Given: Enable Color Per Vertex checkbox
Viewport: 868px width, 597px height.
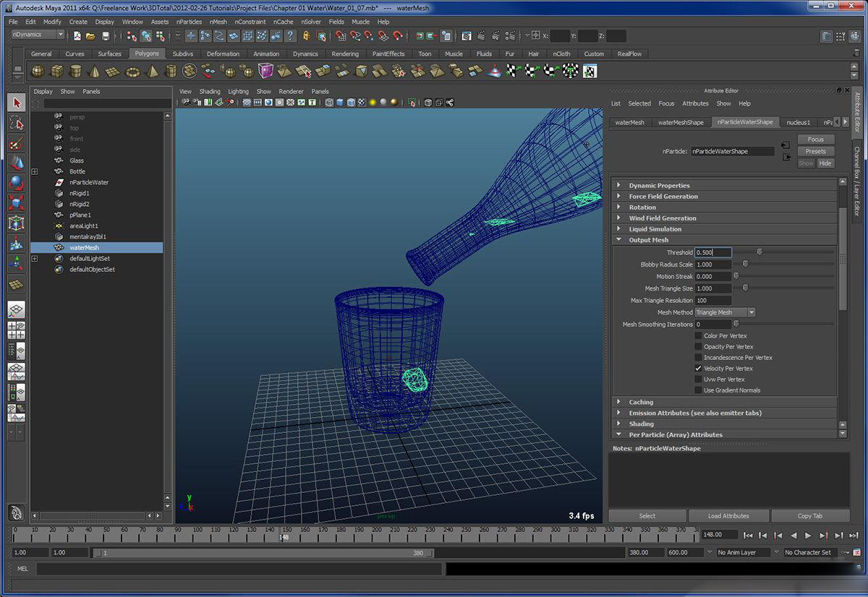Looking at the screenshot, I should pyautogui.click(x=698, y=335).
